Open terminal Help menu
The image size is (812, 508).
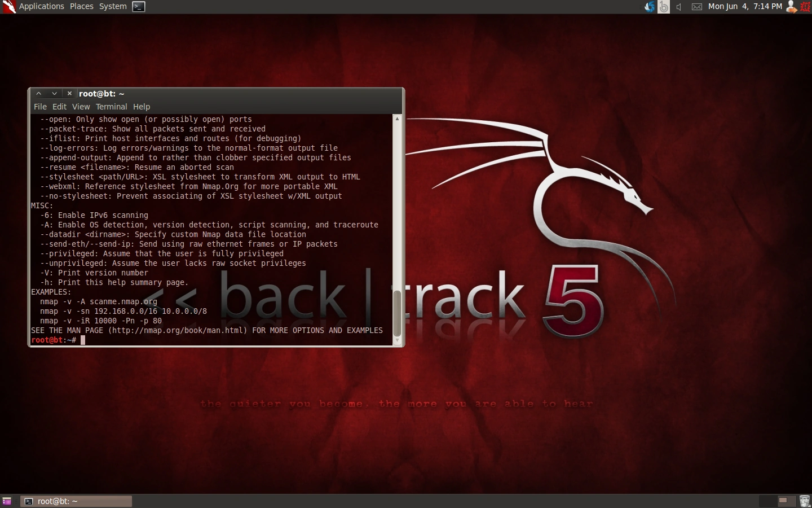pyautogui.click(x=142, y=107)
